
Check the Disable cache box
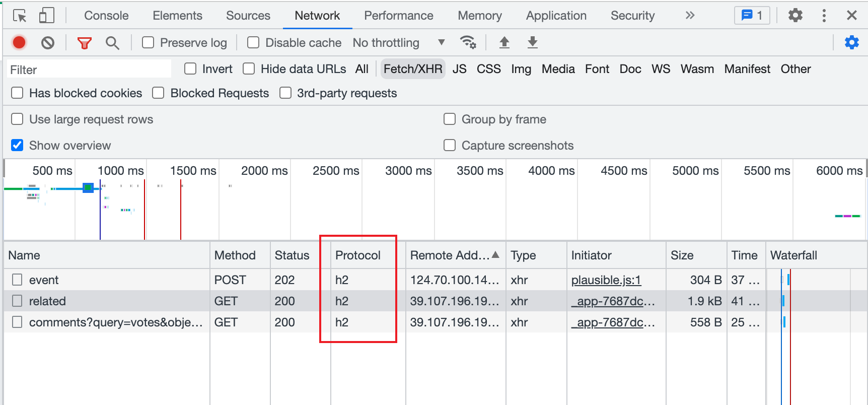click(253, 43)
